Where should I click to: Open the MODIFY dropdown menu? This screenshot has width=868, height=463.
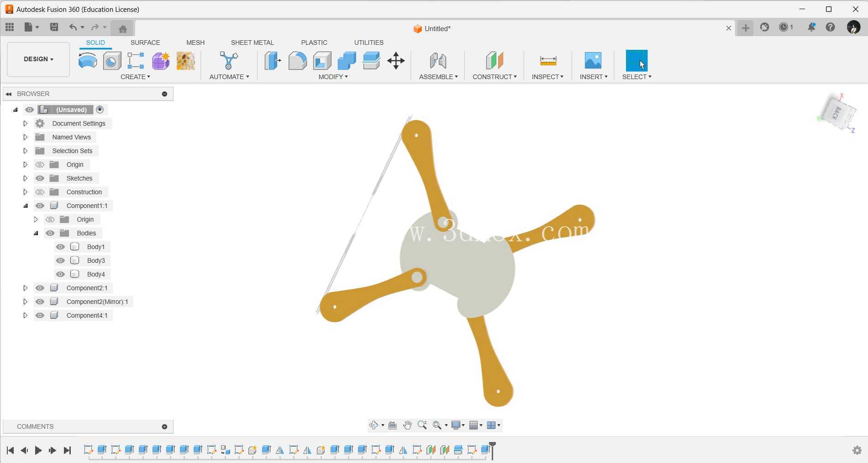click(333, 77)
